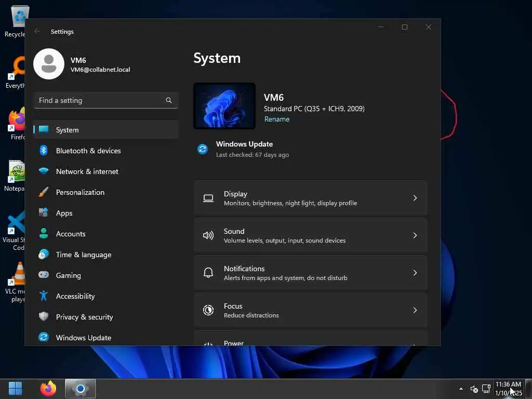
Task: Open Accessibility settings
Action: pos(106,296)
